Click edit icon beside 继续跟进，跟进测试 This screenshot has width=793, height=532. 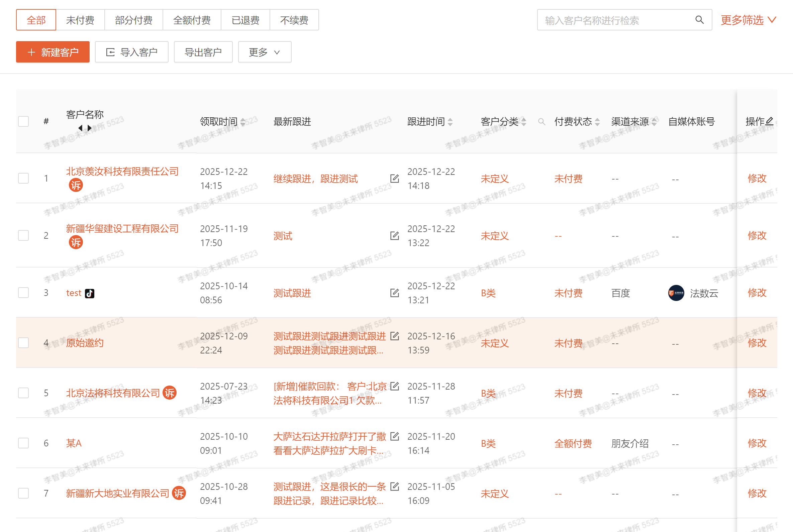(394, 179)
